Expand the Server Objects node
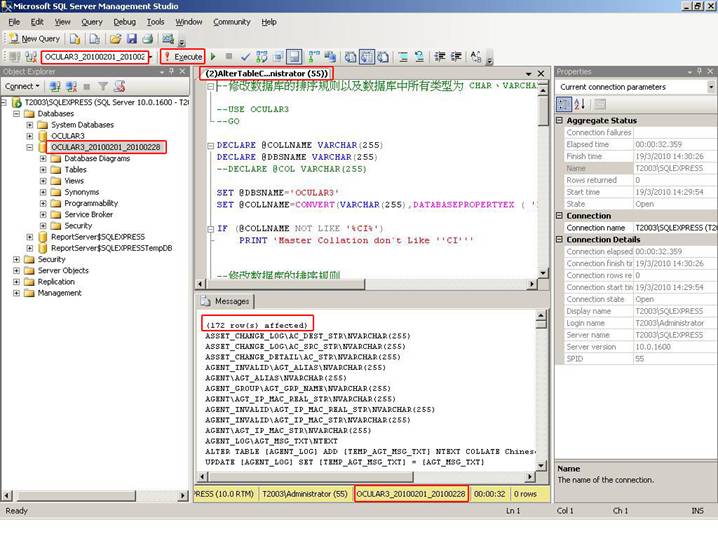The image size is (718, 538). point(16,271)
